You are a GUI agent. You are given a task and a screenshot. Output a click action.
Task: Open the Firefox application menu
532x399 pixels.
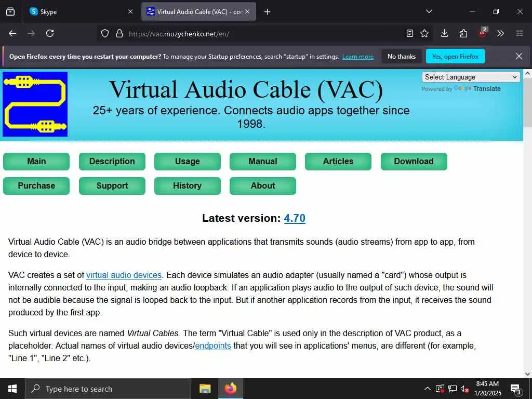pos(520,33)
